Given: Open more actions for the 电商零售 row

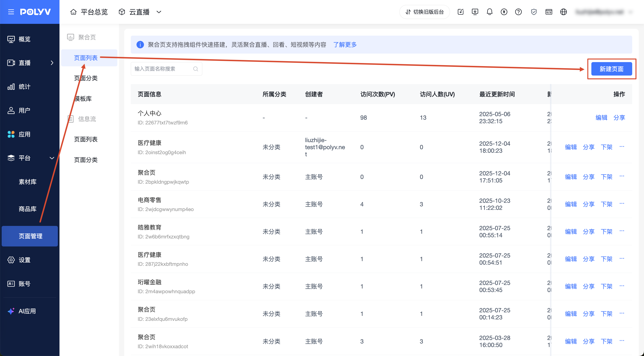Looking at the screenshot, I should (x=622, y=204).
